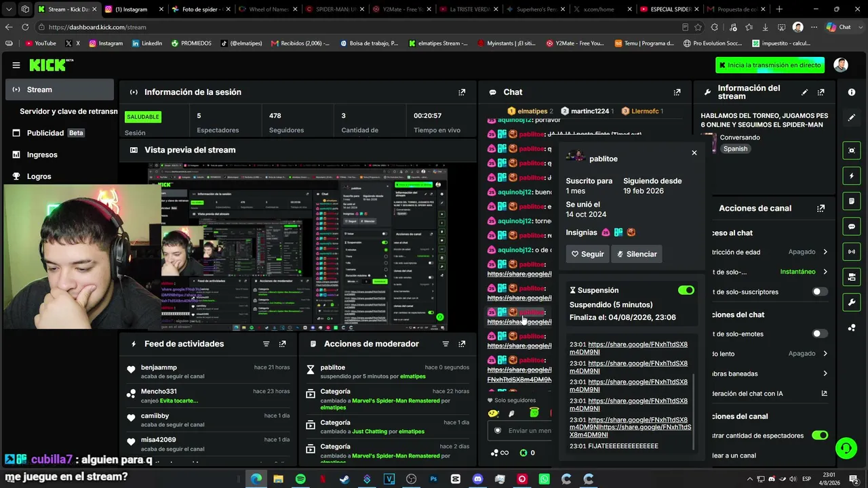Screen dimensions: 868x488
Task: Toggle the solo-emotes chat switch
Action: coord(820,333)
